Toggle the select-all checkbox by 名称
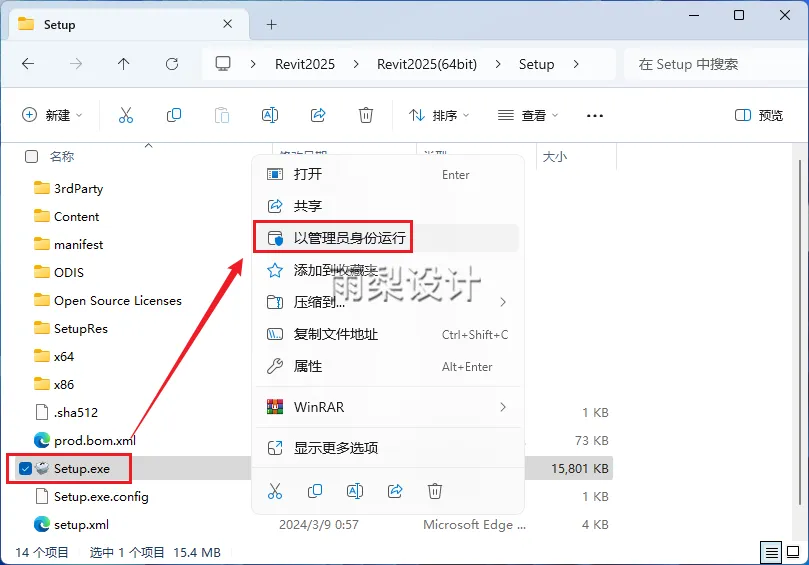Screen dimensions: 809x565 31,156
